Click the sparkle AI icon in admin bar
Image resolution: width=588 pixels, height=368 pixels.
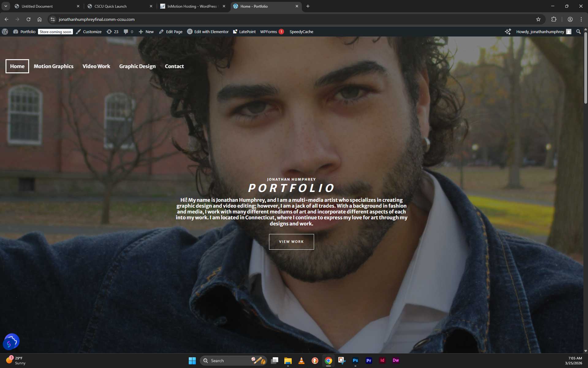(x=508, y=32)
